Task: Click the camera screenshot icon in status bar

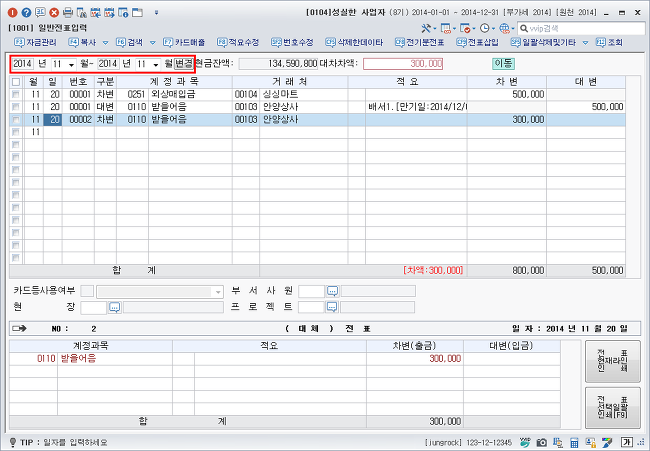Action: [x=541, y=442]
